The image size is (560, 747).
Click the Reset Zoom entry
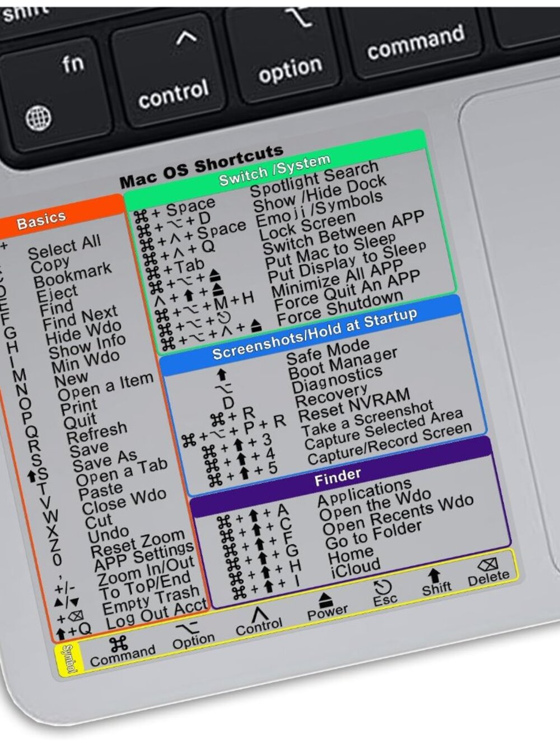[x=138, y=542]
